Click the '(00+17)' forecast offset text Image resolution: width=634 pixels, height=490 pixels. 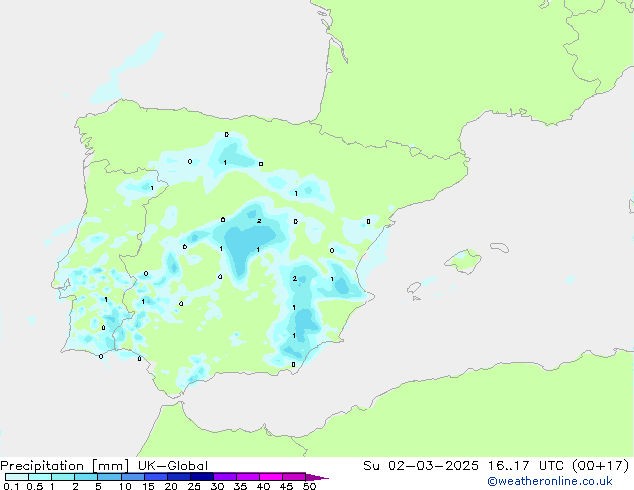(601, 466)
